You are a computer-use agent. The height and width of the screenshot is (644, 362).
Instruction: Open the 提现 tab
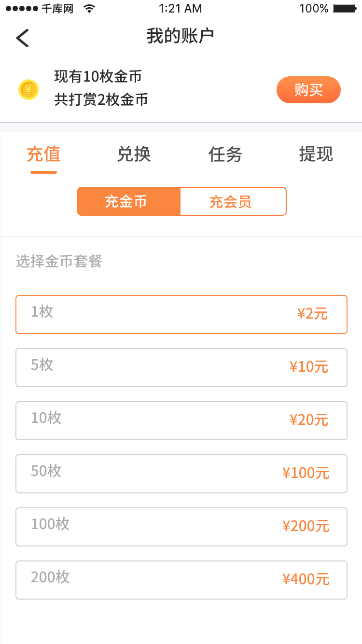(x=316, y=154)
